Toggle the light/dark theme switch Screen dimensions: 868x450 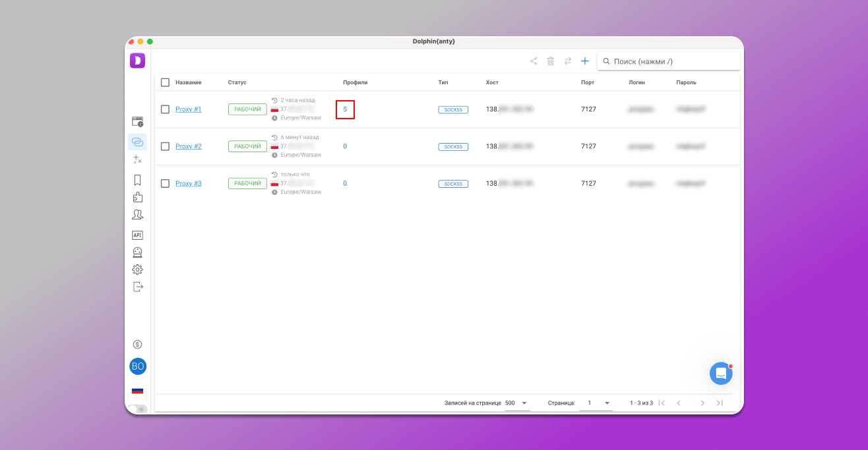[137, 409]
